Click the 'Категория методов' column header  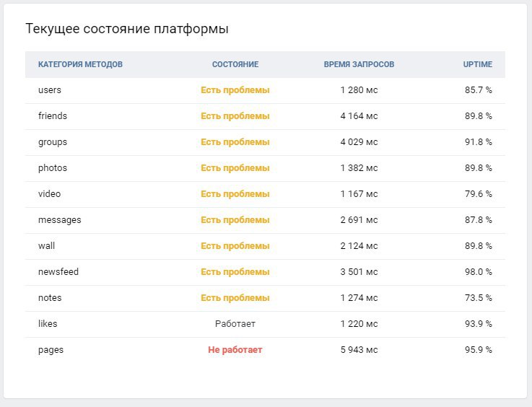(x=80, y=64)
